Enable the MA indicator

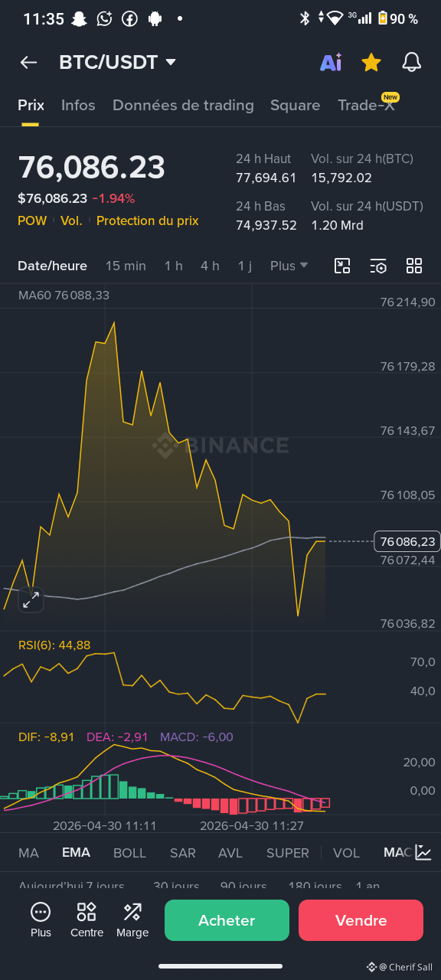28,853
